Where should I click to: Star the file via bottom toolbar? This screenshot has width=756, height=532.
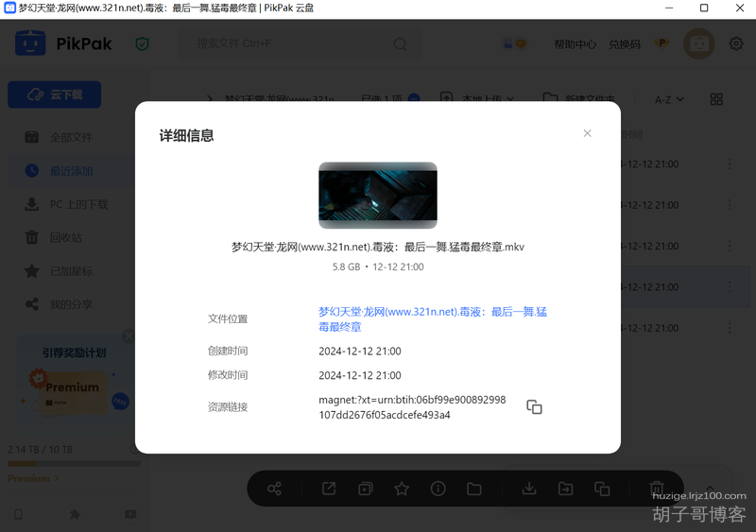pyautogui.click(x=402, y=489)
